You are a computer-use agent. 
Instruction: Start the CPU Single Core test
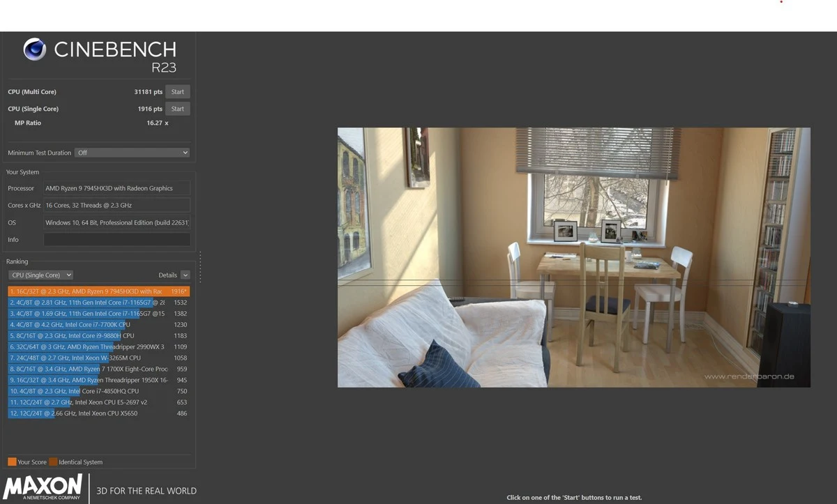click(178, 109)
